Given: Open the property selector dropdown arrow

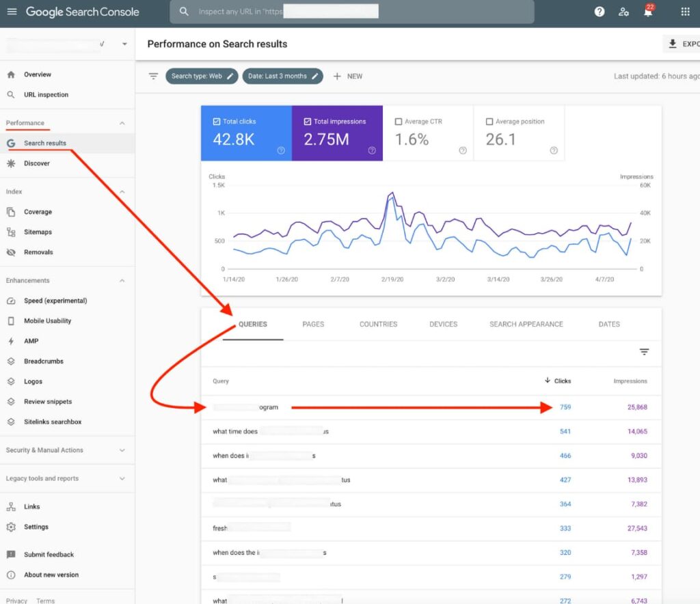Looking at the screenshot, I should 124,44.
